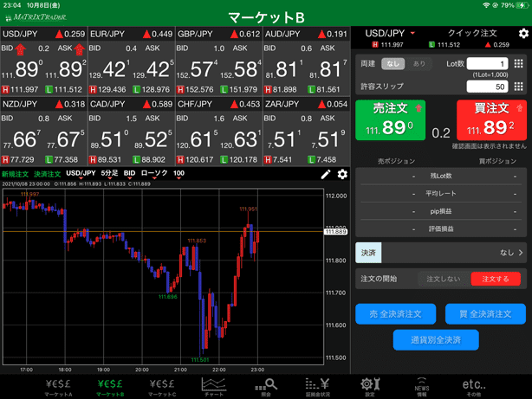Tap the battery status indicator
The height and width of the screenshot is (399, 532).
tap(522, 5)
